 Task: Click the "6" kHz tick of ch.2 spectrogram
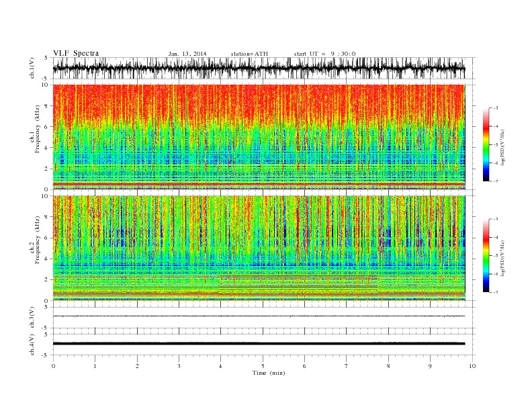(x=46, y=238)
